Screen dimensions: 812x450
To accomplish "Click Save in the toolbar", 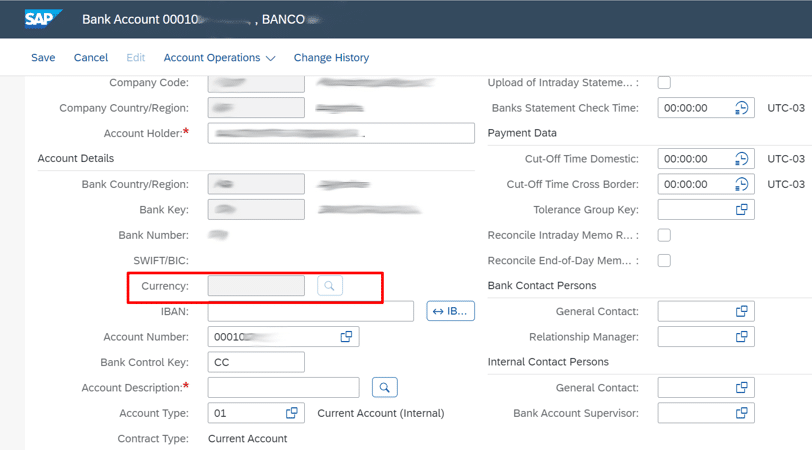I will click(x=43, y=58).
